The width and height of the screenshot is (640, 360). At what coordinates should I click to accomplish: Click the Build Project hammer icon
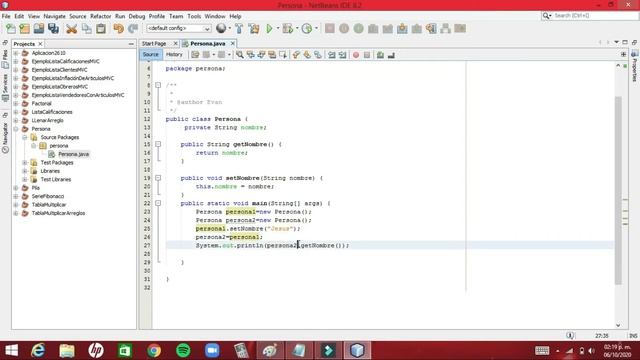point(239,29)
